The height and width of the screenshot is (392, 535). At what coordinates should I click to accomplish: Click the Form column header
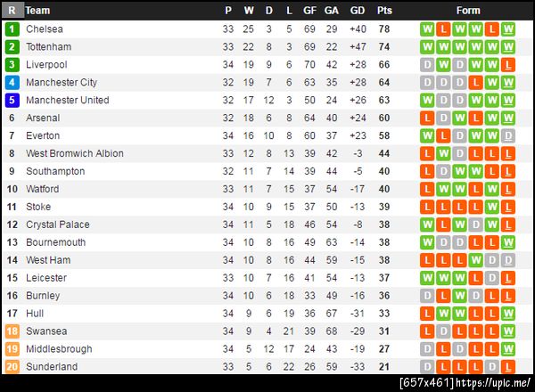pos(468,11)
